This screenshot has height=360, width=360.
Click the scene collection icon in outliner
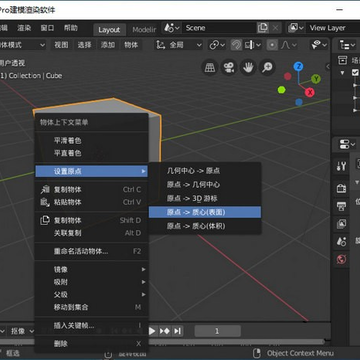click(343, 60)
